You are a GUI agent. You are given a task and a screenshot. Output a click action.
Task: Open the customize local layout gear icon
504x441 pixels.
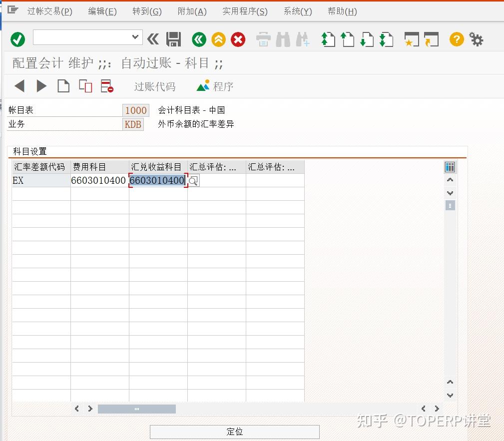(476, 39)
